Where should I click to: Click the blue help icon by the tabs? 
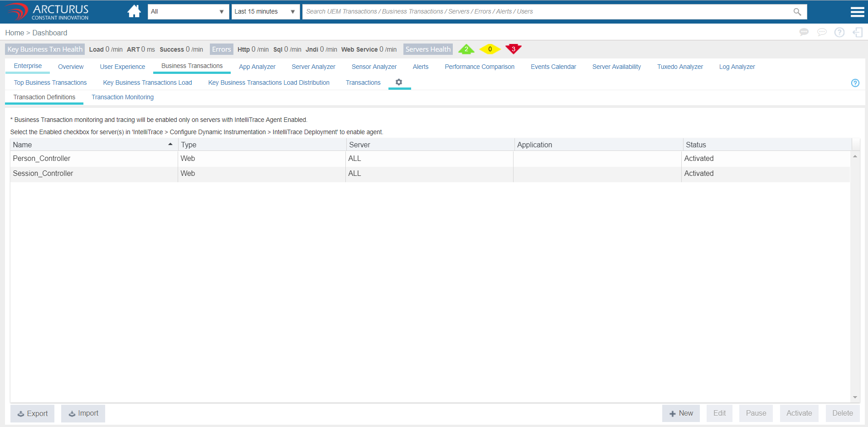pos(855,83)
